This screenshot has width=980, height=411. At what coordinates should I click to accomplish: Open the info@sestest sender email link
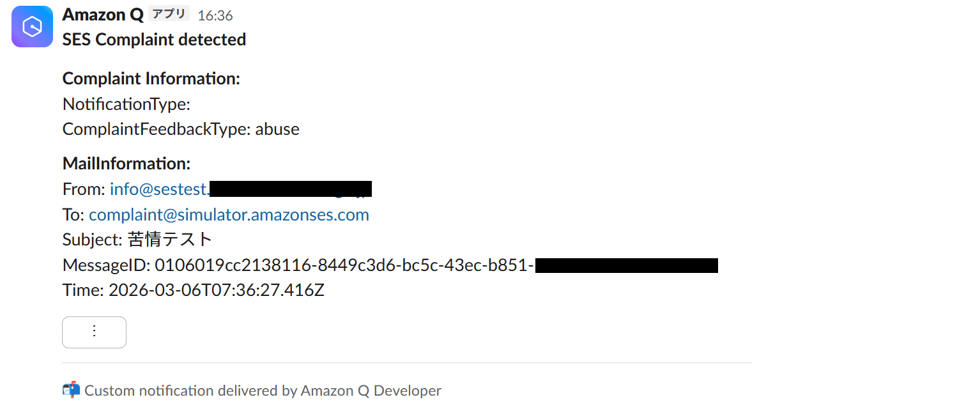point(159,189)
